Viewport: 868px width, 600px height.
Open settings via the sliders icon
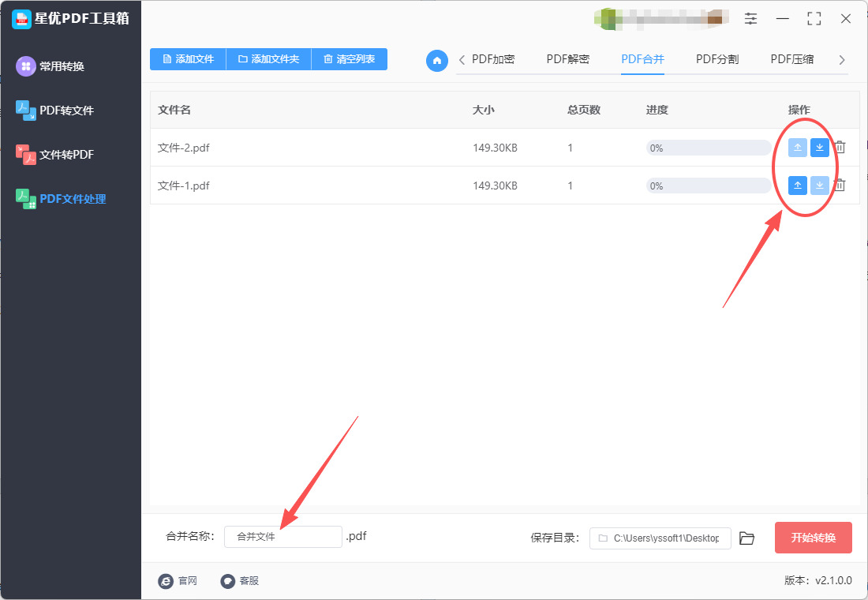pos(750,18)
